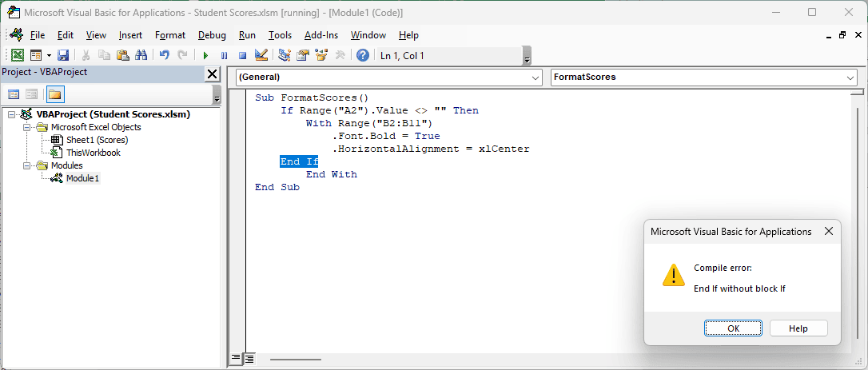Click the View Code icon in Project pane
The image size is (868, 370).
pos(14,94)
